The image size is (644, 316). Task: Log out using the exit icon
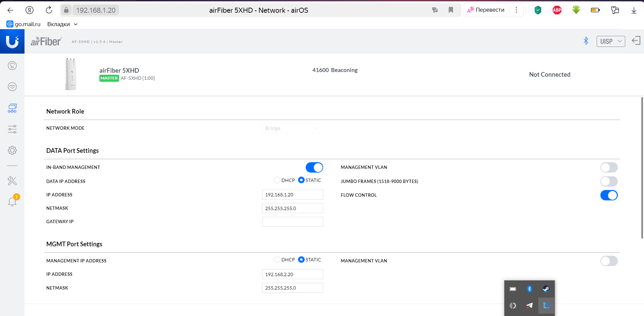pyautogui.click(x=636, y=41)
